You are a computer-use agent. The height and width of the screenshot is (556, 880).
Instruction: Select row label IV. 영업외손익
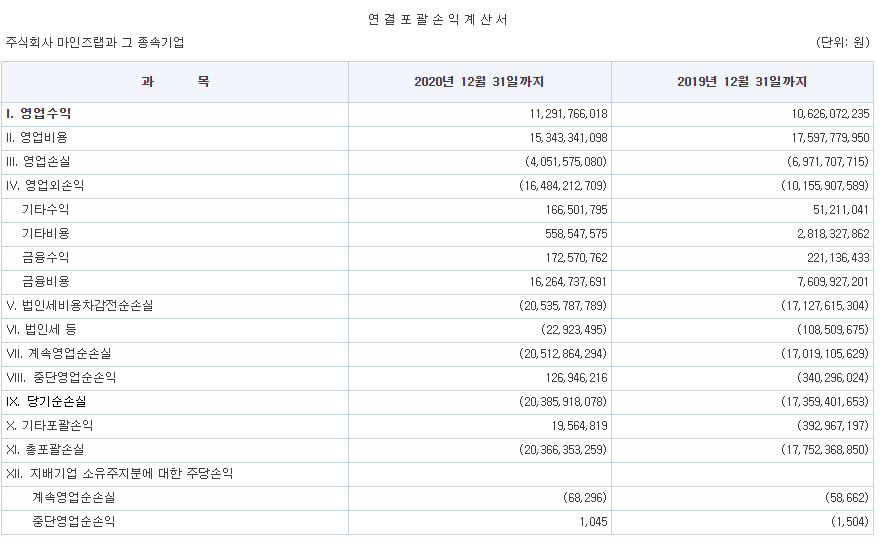45,186
